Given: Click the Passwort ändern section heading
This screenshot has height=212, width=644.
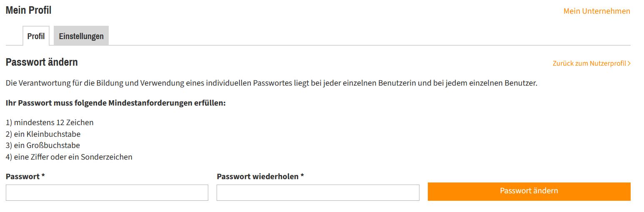Looking at the screenshot, I should click(42, 62).
